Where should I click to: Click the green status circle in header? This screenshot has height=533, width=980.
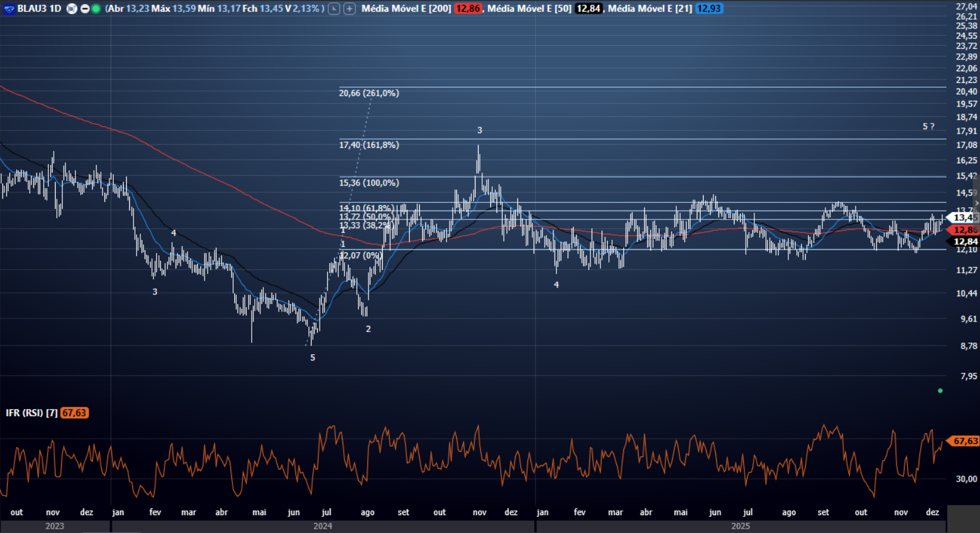[96, 9]
